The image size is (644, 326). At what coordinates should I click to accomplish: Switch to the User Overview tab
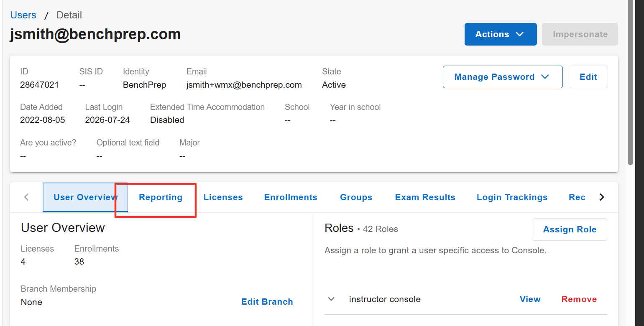85,197
